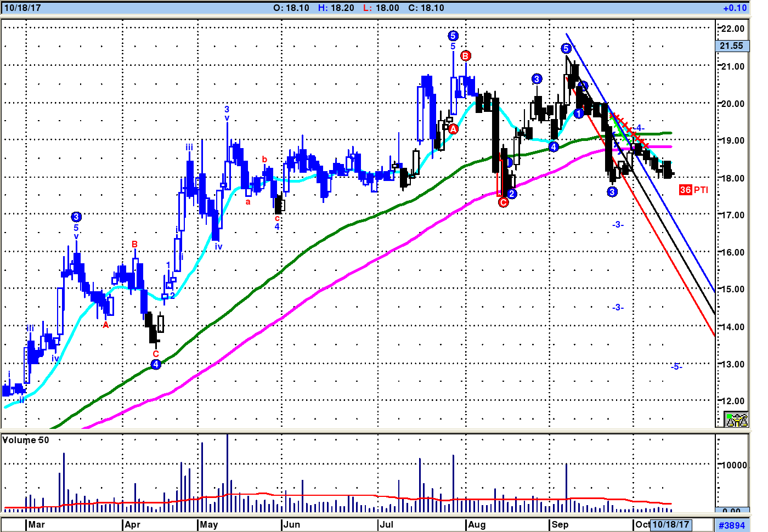Select the red circled C wave marker
Viewport: 768px width, 532px height.
point(504,202)
